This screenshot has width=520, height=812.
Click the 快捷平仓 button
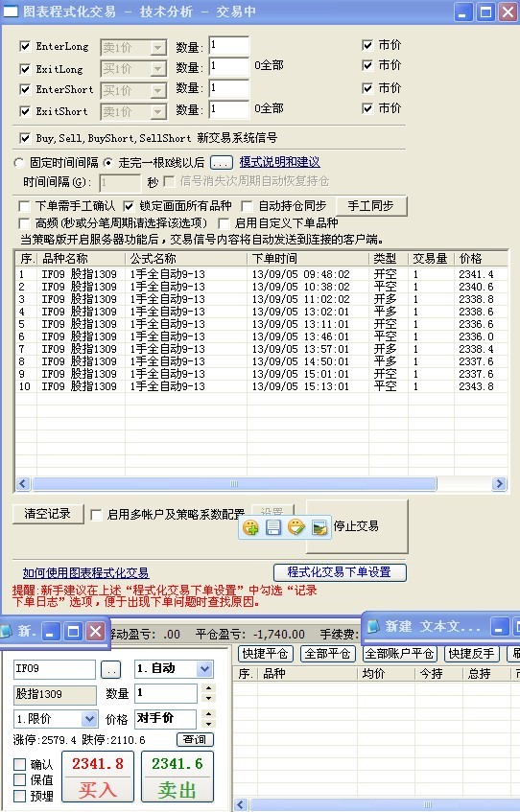266,654
